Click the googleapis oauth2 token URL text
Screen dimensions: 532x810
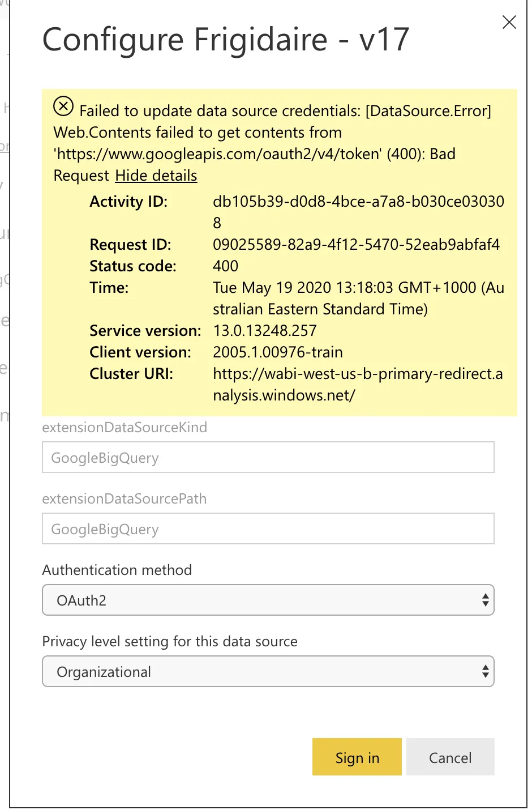coord(219,154)
